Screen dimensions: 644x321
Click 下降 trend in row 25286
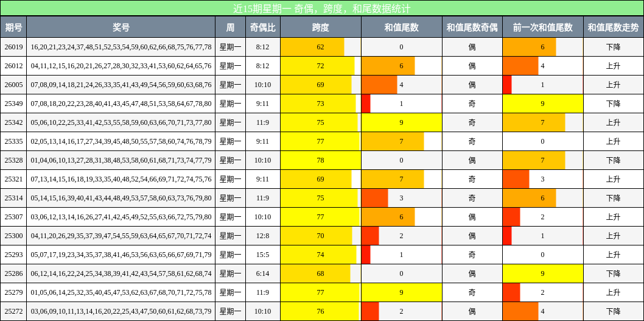tap(614, 273)
